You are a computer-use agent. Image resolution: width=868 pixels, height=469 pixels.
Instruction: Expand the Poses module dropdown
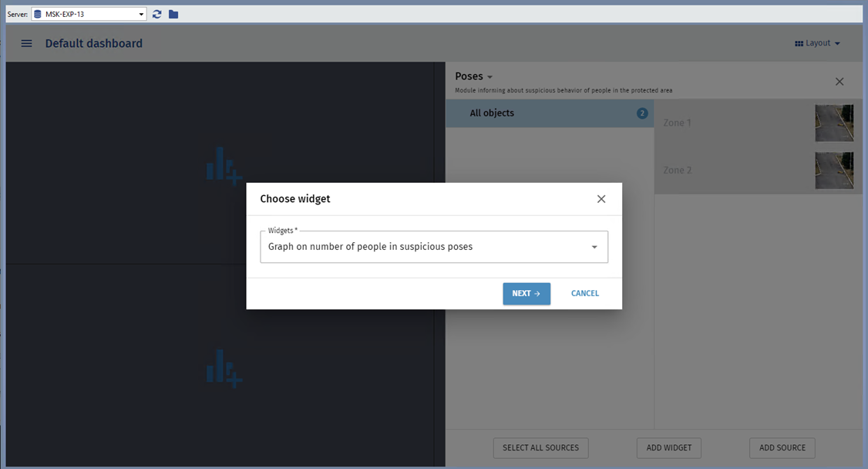(474, 76)
